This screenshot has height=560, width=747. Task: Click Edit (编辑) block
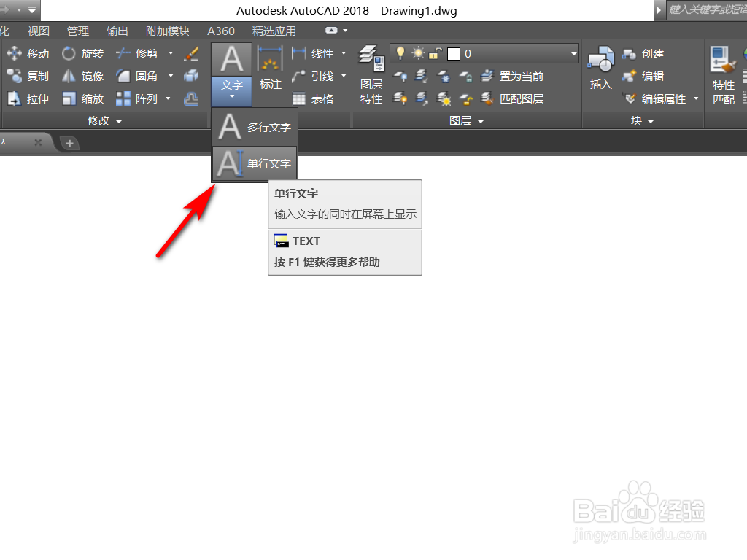(x=643, y=76)
